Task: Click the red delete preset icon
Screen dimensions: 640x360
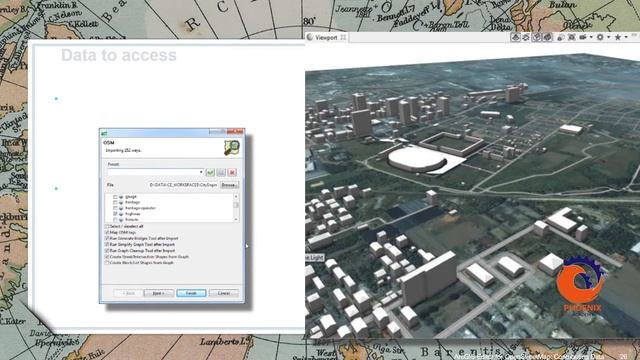Action: click(232, 173)
